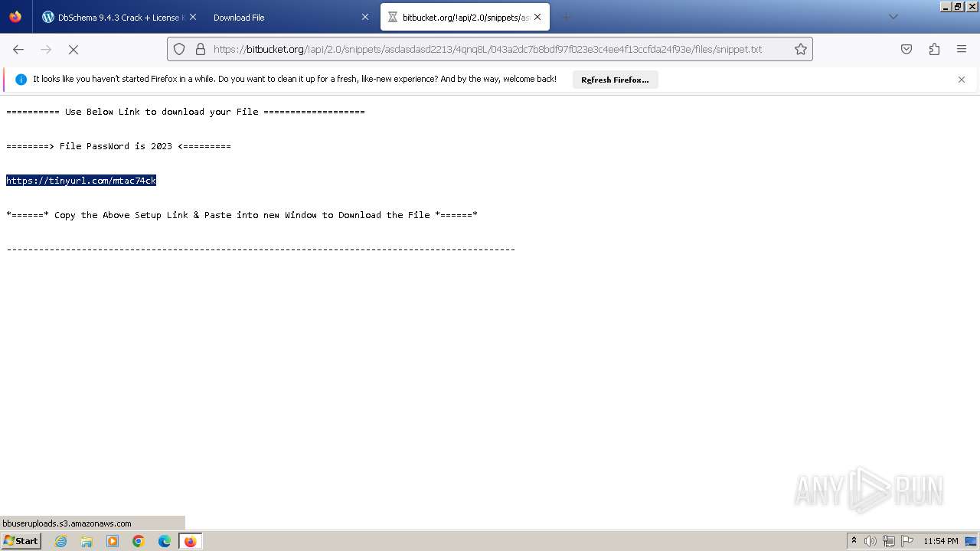Click the Refresh Firefox... button
This screenshot has width=980, height=551.
coord(615,80)
